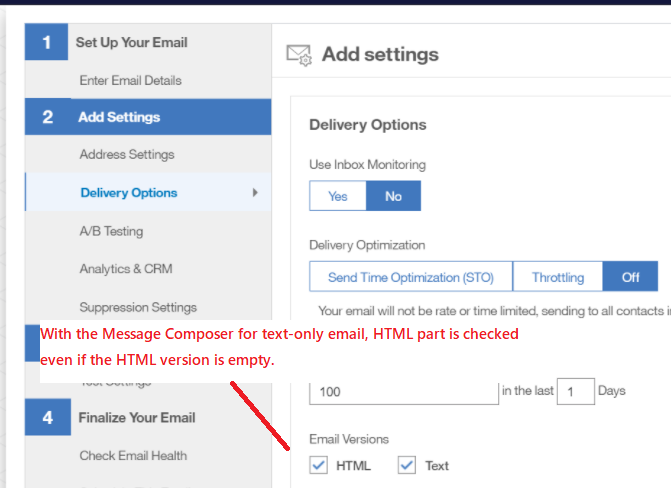Choose Send Time Optimization (STO)
This screenshot has height=488, width=671.
(x=411, y=277)
